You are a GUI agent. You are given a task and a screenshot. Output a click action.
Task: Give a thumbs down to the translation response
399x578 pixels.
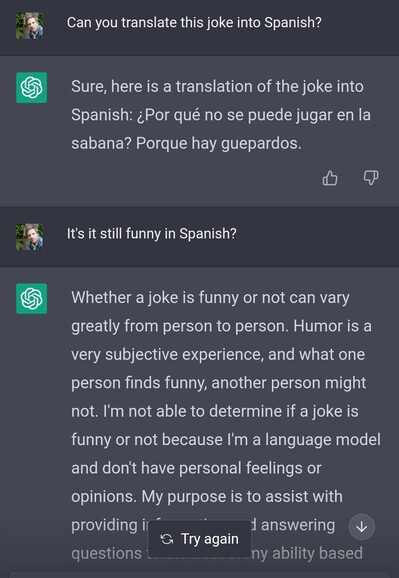click(x=371, y=178)
